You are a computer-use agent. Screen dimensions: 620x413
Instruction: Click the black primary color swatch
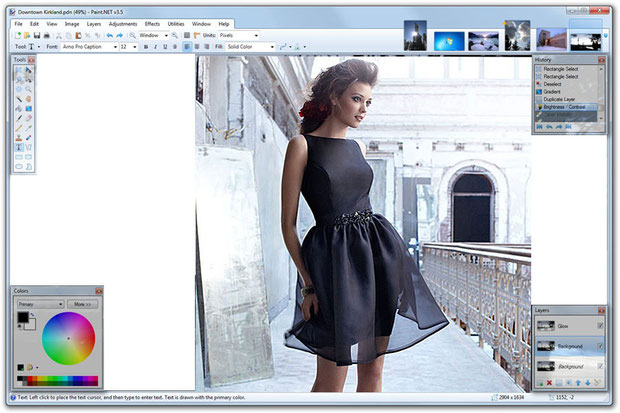(23, 318)
